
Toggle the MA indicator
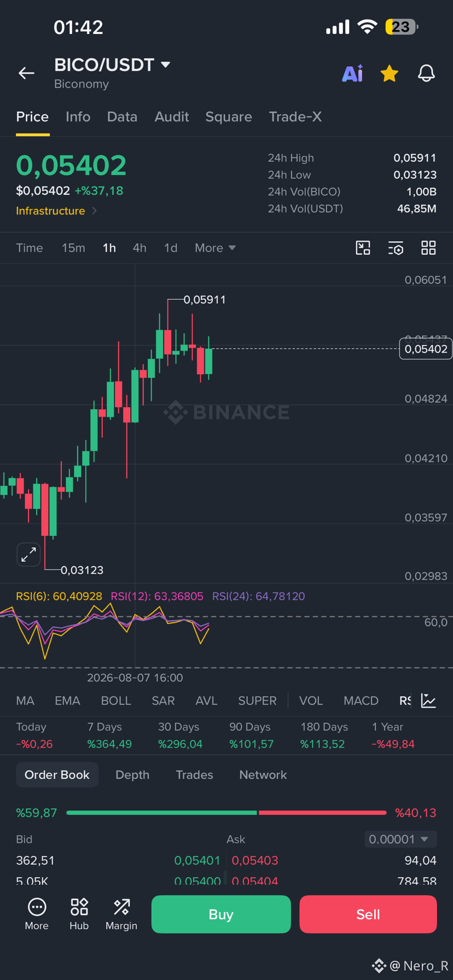(25, 701)
